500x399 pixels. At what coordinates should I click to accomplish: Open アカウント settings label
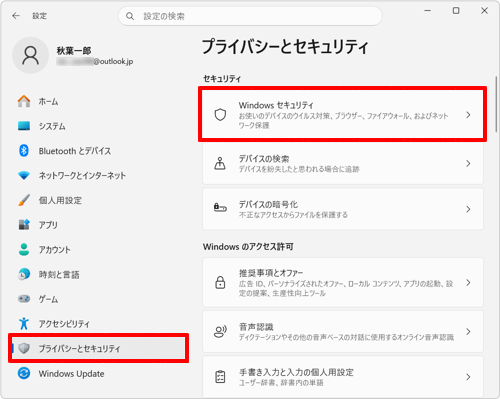(54, 250)
